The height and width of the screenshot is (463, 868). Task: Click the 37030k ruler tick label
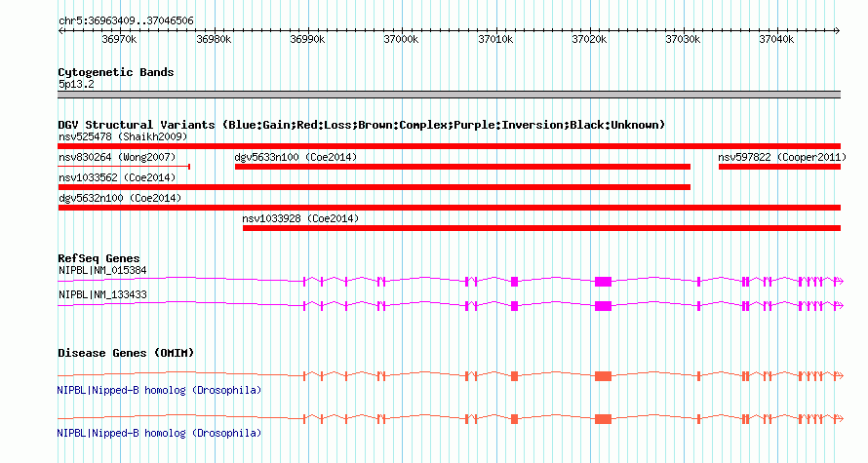pyautogui.click(x=683, y=39)
